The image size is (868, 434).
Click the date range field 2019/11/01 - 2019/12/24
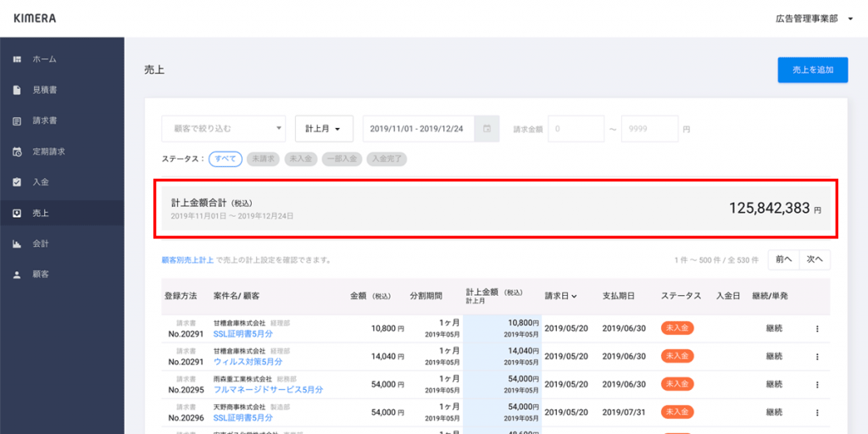(x=419, y=129)
